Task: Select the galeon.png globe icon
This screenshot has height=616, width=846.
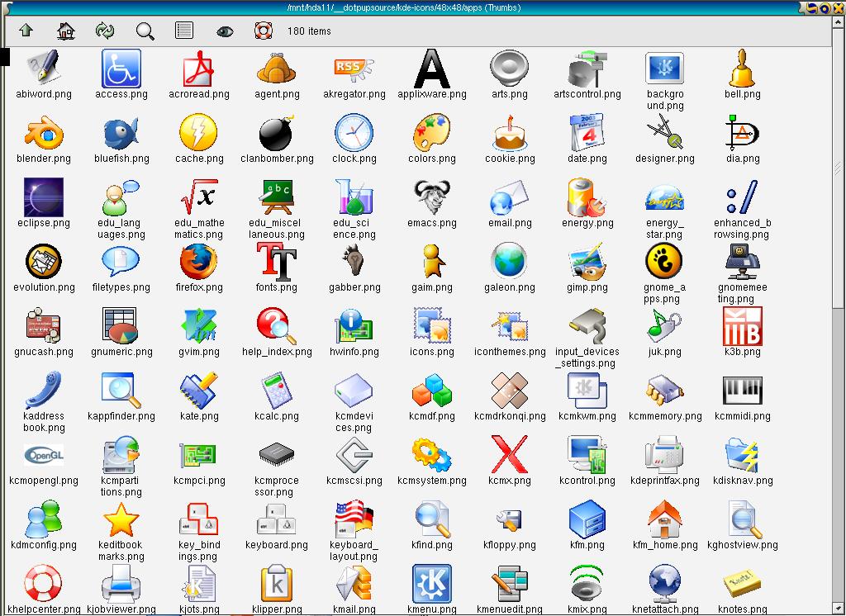Action: 509,262
